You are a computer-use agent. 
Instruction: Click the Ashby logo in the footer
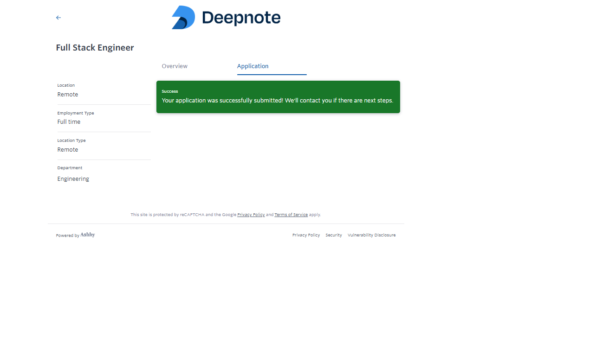tap(87, 235)
